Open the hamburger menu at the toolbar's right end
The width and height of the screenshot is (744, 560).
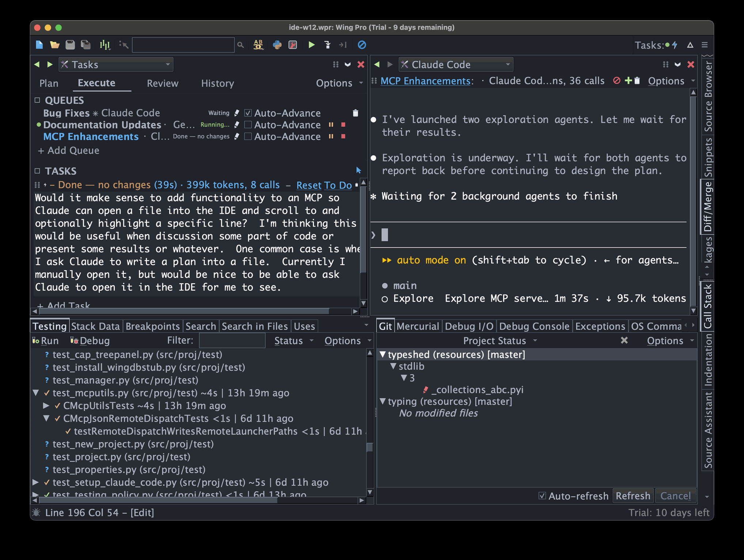[x=705, y=45]
